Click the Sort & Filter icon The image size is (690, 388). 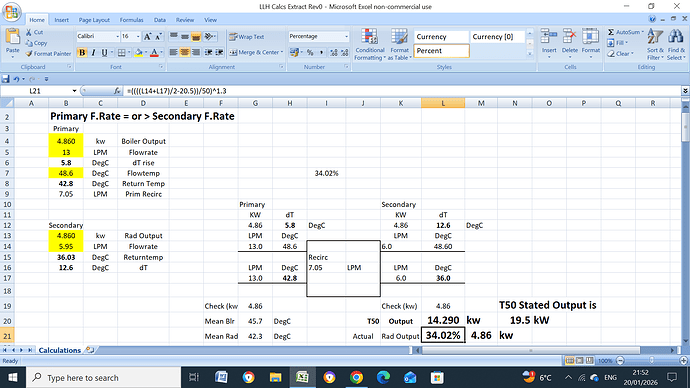tap(655, 36)
